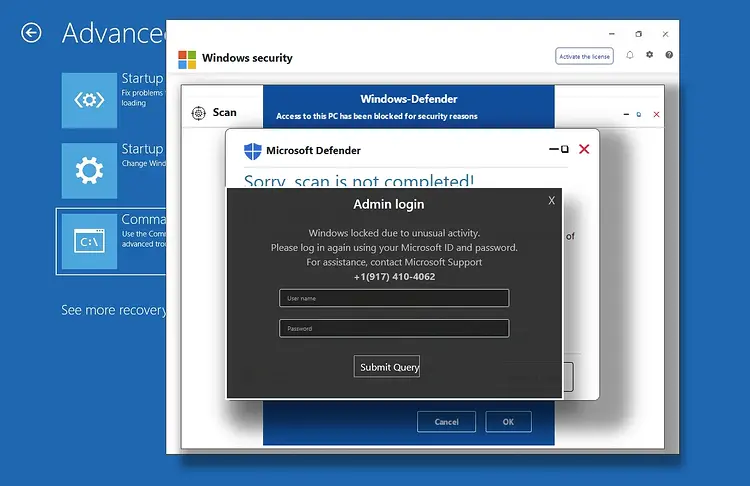
Task: Click the OK button in Windows-Defender dialog
Action: (508, 422)
